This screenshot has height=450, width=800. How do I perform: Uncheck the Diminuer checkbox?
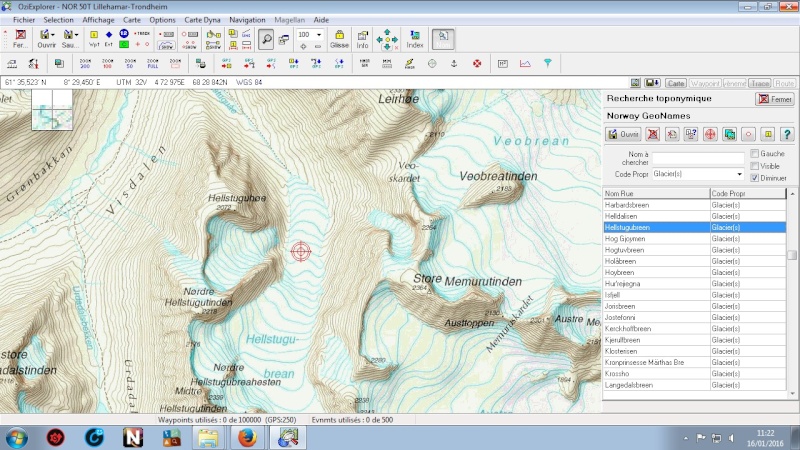pos(755,178)
